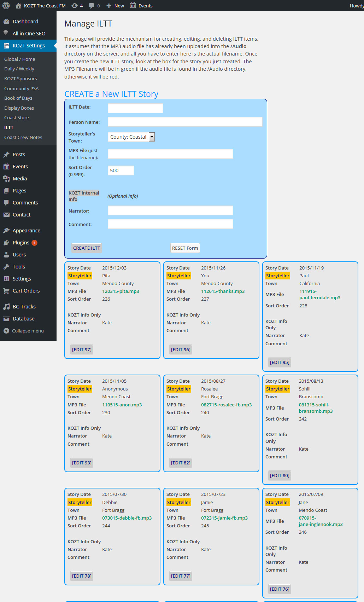Click the RESET Form button
This screenshot has width=364, height=602.
click(185, 248)
